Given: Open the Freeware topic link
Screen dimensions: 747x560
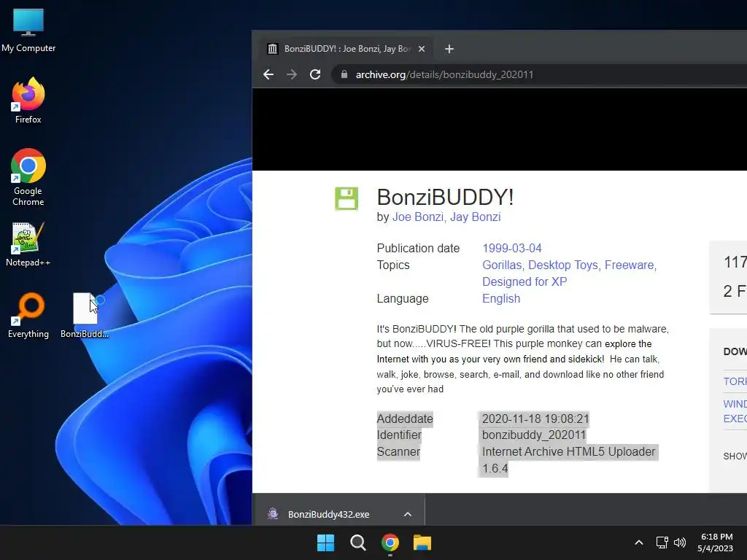Looking at the screenshot, I should click(630, 265).
